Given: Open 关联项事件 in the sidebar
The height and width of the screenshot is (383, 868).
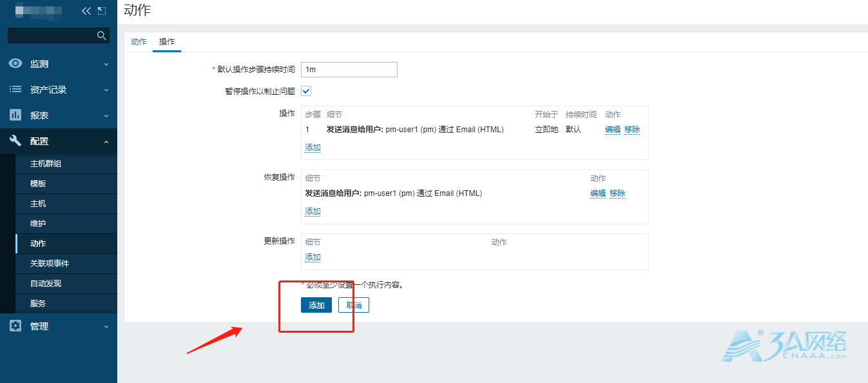Looking at the screenshot, I should (66, 264).
